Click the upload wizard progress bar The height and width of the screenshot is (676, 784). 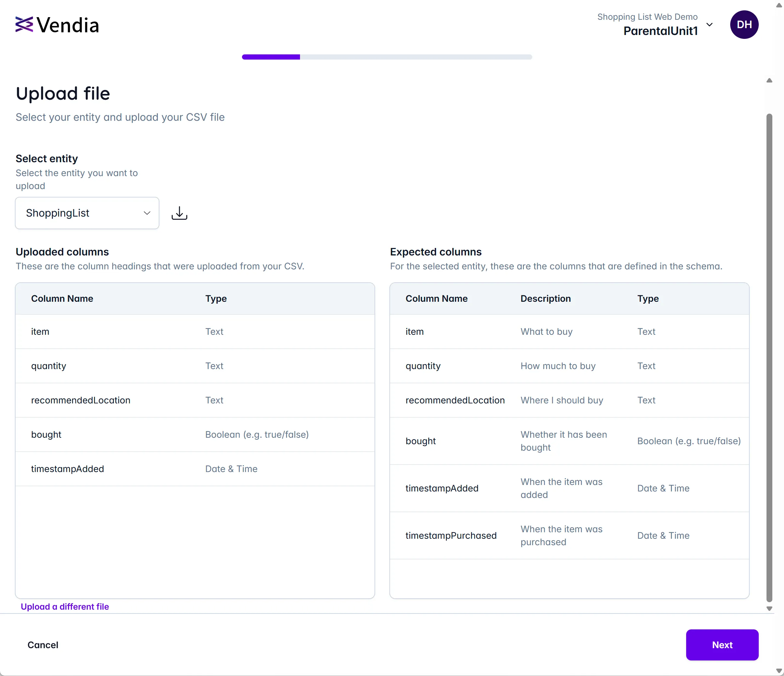click(387, 57)
